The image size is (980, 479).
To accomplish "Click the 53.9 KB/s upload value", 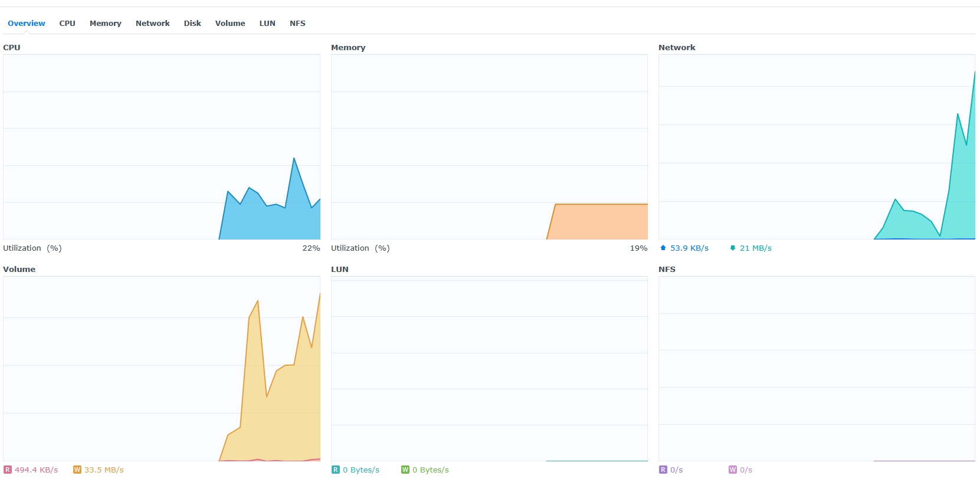I will coord(689,248).
